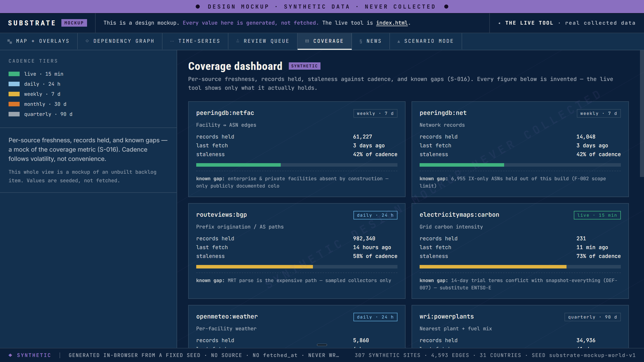Click the electricitymaps:carbon staleness progress bar

(520, 267)
